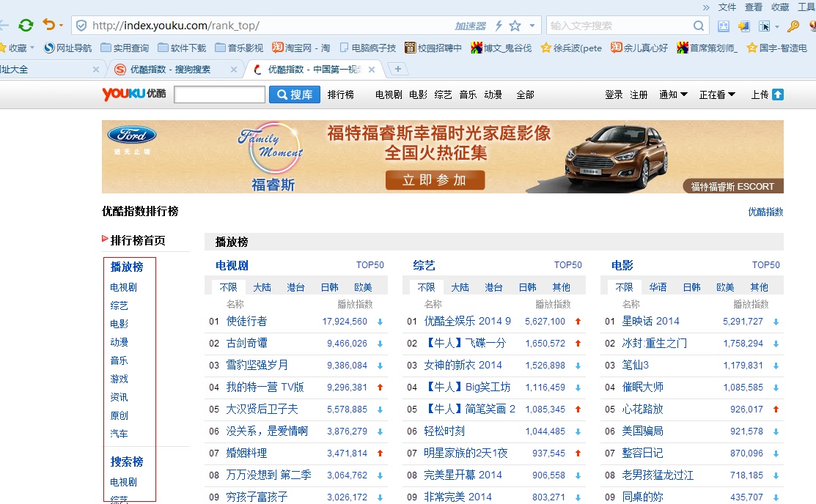Click the Youku logo
816x504 pixels.
(x=133, y=94)
